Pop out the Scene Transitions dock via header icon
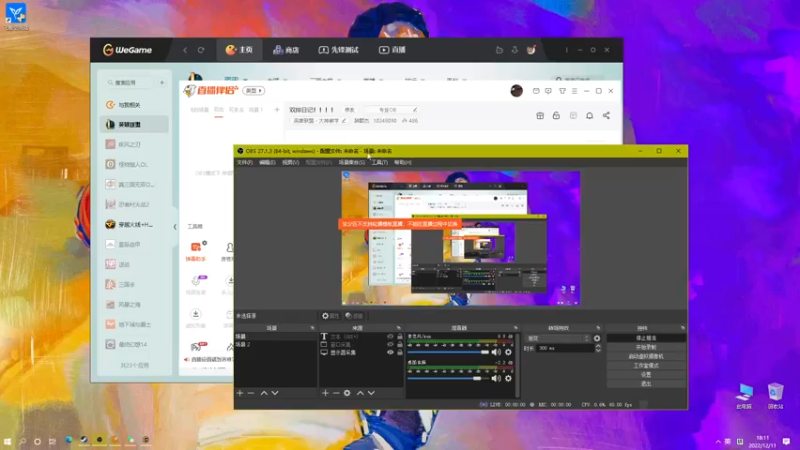Screen dimensions: 800x450 click(598, 328)
